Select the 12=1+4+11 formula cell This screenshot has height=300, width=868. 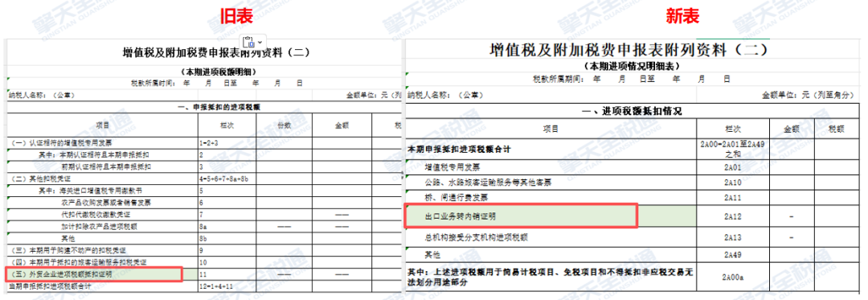click(227, 286)
